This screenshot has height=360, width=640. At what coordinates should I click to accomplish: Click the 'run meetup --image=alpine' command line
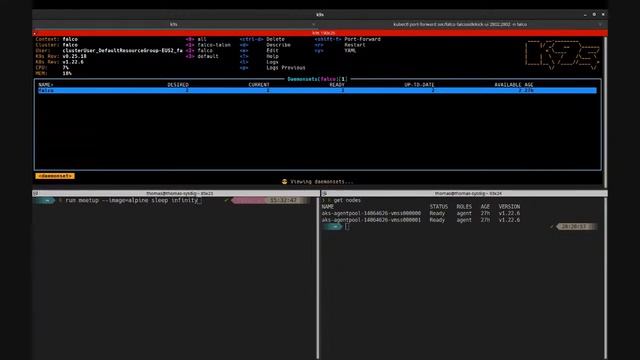click(131, 200)
